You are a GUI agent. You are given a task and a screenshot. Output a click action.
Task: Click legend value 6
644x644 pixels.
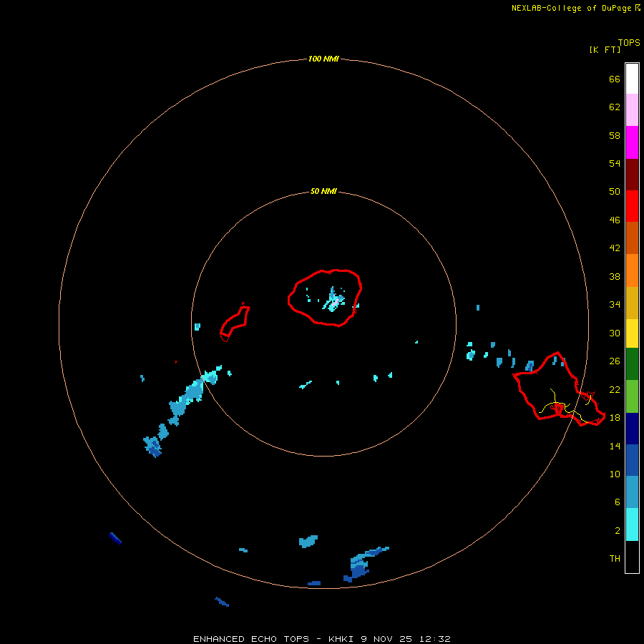(617, 502)
